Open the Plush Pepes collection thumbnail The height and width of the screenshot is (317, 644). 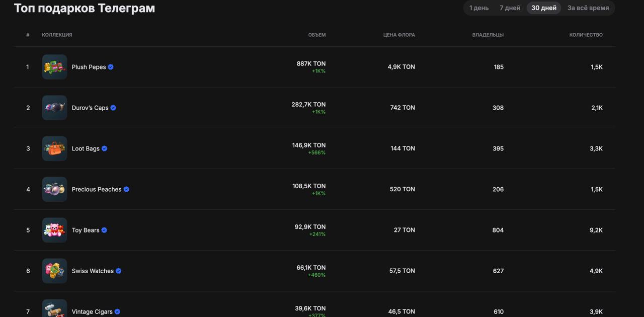point(54,67)
